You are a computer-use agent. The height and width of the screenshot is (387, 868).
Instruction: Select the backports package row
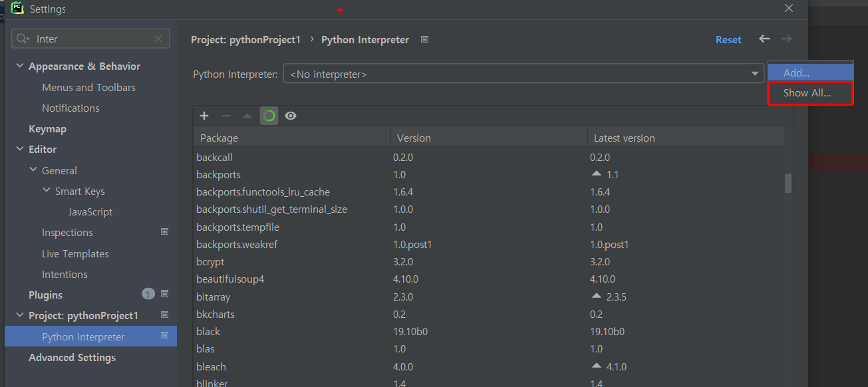[x=489, y=175]
